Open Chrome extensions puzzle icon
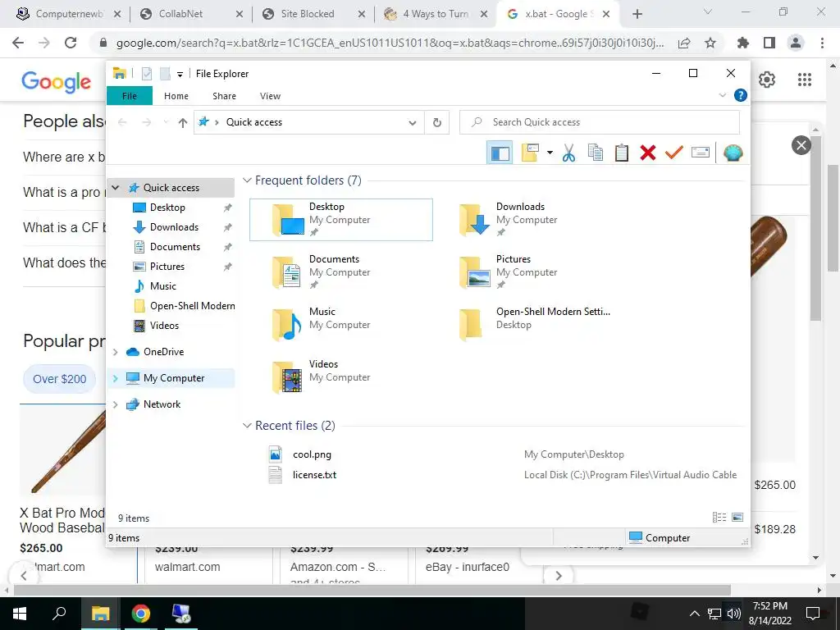Image resolution: width=840 pixels, height=630 pixels. click(x=743, y=43)
